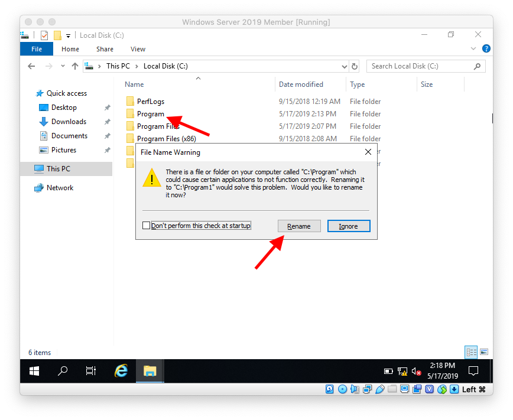Click the VirtualBox optical disk status icon
The width and height of the screenshot is (513, 420).
pyautogui.click(x=342, y=389)
